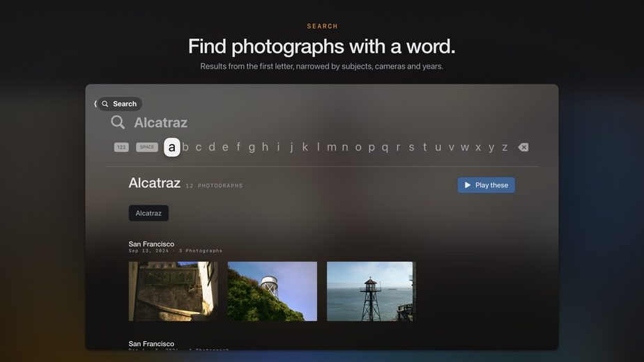Select letter e on keyboard
644x362 pixels.
click(x=225, y=147)
